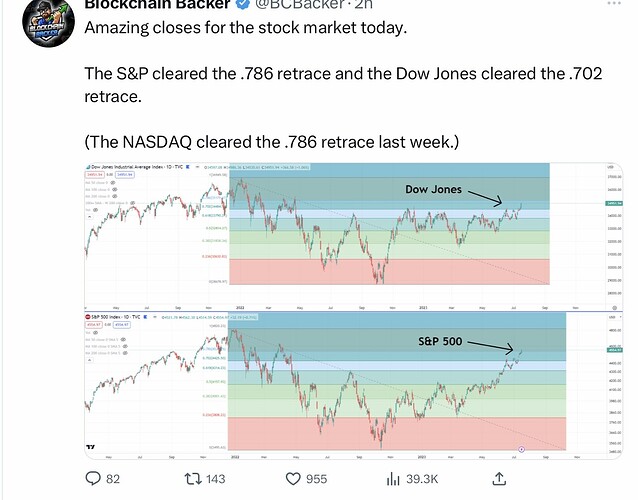Click the S&P 500 annotation label on chart
Image resolution: width=638 pixels, height=500 pixels.
click(x=440, y=341)
